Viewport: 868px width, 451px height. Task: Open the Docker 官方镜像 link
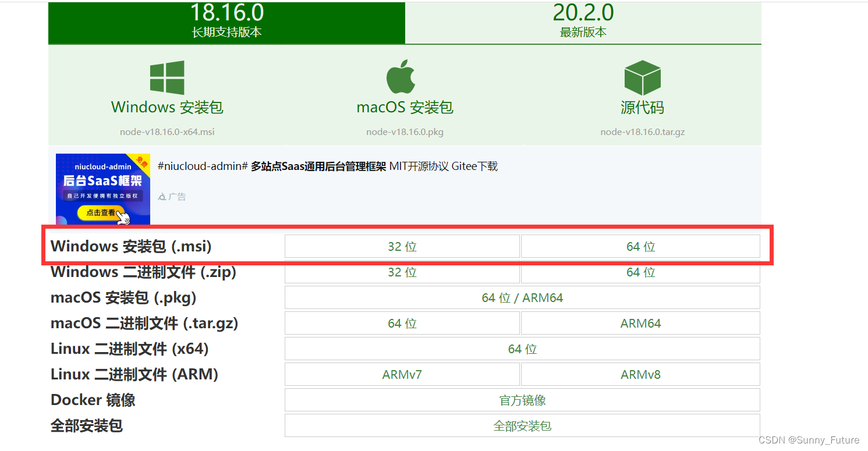tap(522, 400)
